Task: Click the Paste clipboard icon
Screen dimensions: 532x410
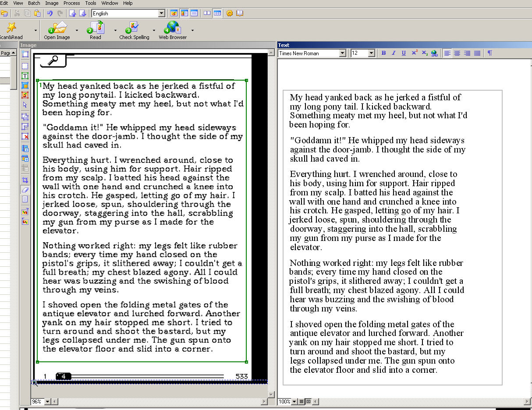Action: tap(37, 13)
